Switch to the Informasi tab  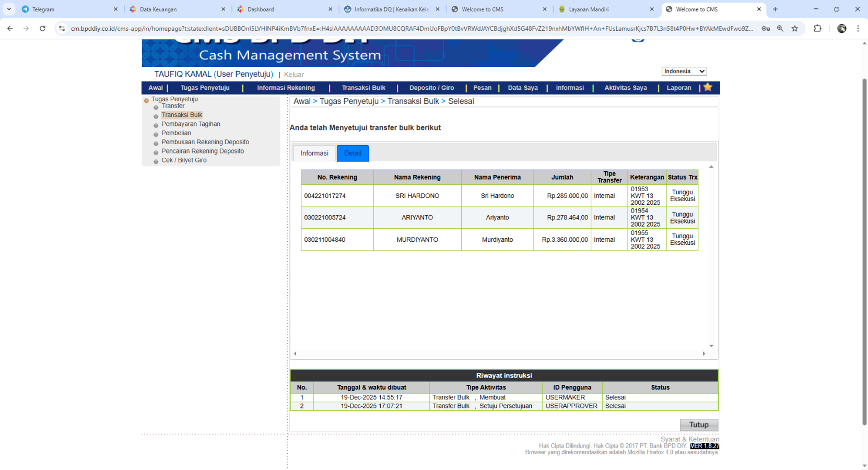pyautogui.click(x=314, y=153)
